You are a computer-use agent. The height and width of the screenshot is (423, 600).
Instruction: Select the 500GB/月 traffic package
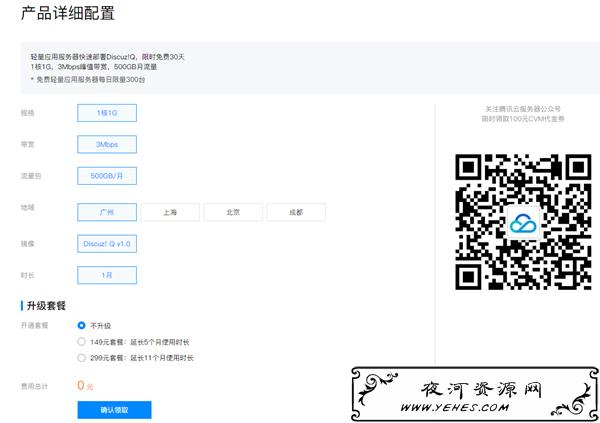click(x=107, y=176)
